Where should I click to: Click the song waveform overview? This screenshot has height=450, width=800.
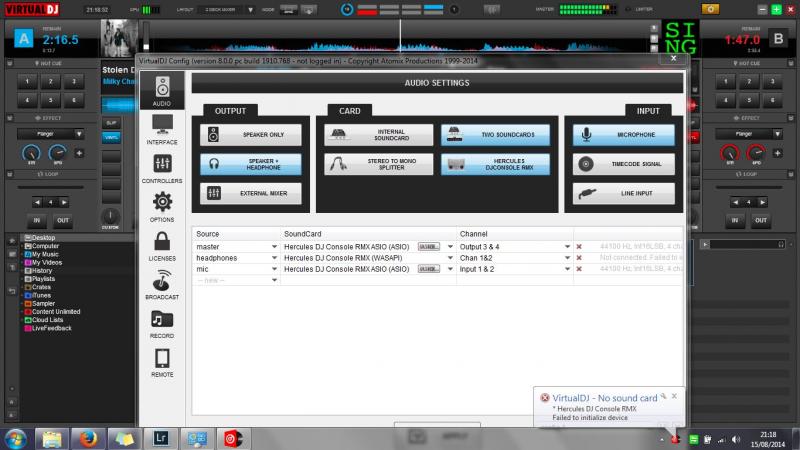(400, 38)
